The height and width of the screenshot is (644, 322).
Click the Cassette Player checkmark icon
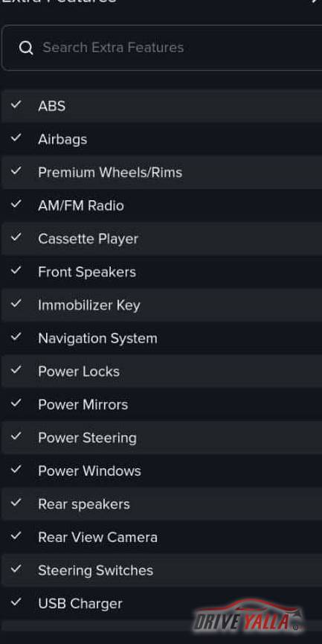pyautogui.click(x=16, y=237)
